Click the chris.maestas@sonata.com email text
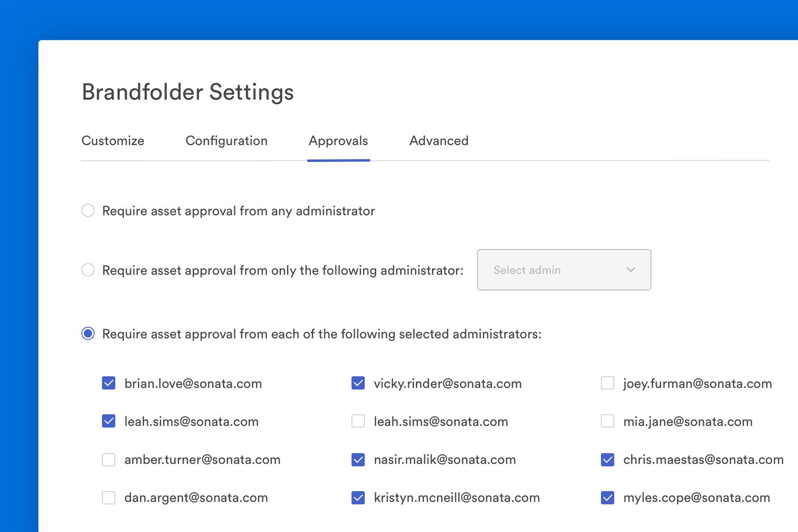798x532 pixels. [x=703, y=460]
